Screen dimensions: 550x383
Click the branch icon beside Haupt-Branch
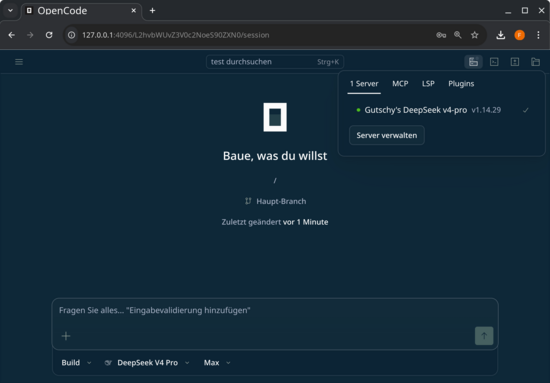[x=248, y=201]
